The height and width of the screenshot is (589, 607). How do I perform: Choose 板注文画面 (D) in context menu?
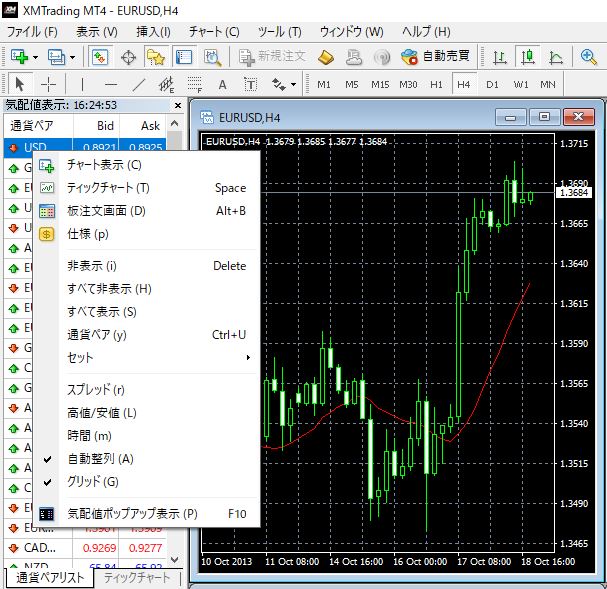[x=146, y=211]
